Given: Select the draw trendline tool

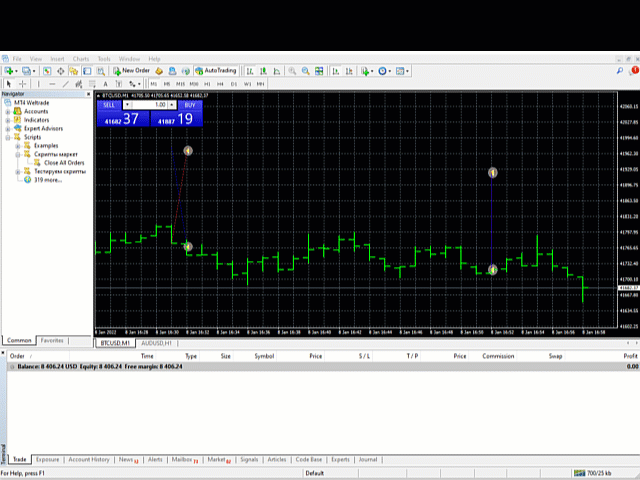Looking at the screenshot, I should tap(65, 84).
